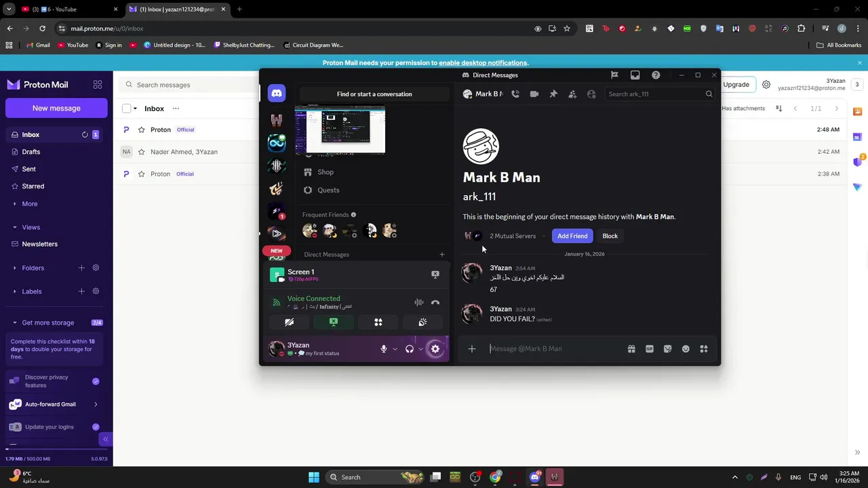
Task: Open Proton apps grid icon
Action: (x=98, y=85)
